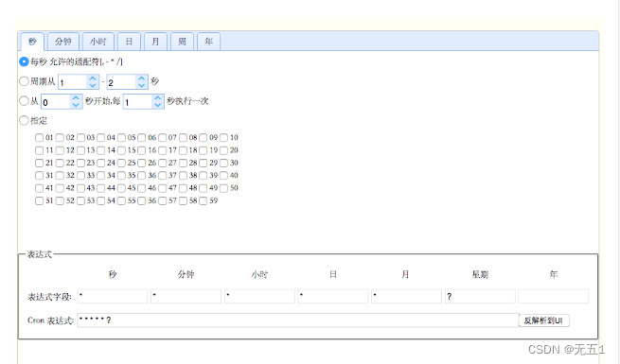The height and width of the screenshot is (364, 620).
Task: Focus the 月 expression field
Action: click(x=406, y=296)
